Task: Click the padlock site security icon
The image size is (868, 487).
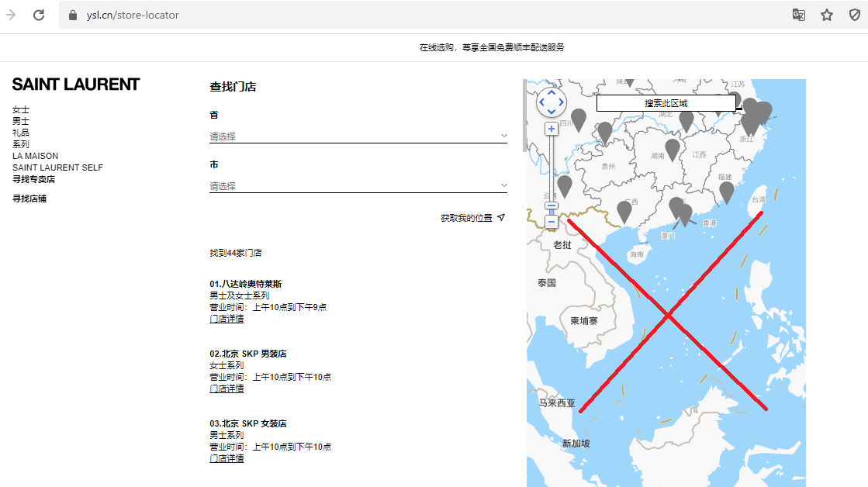Action: click(72, 15)
